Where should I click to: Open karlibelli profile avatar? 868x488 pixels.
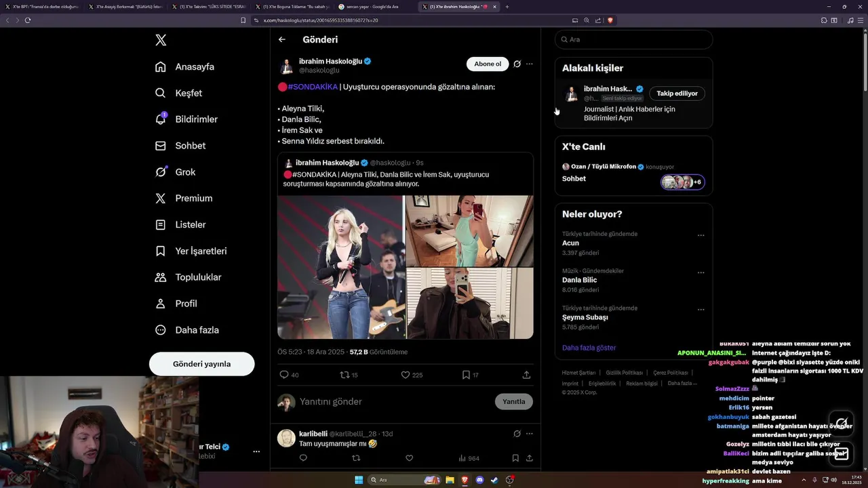click(x=286, y=438)
